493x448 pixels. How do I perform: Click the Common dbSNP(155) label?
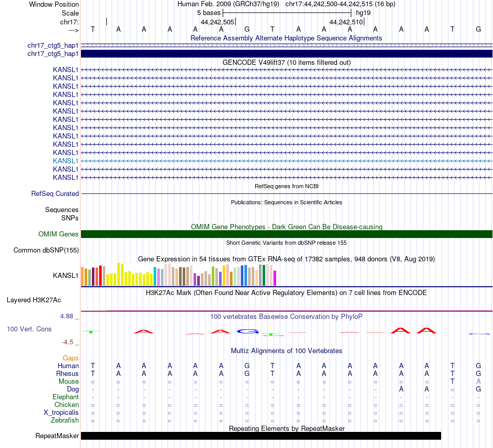point(46,250)
